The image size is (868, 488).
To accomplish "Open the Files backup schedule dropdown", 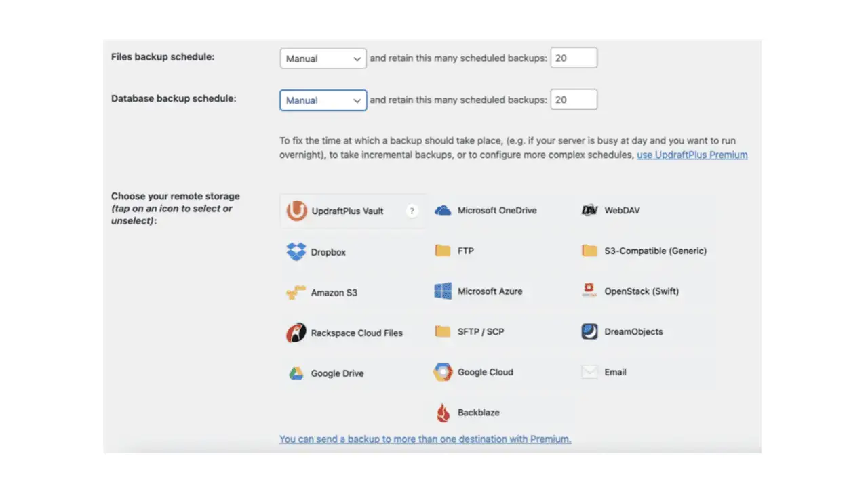I will coord(323,58).
